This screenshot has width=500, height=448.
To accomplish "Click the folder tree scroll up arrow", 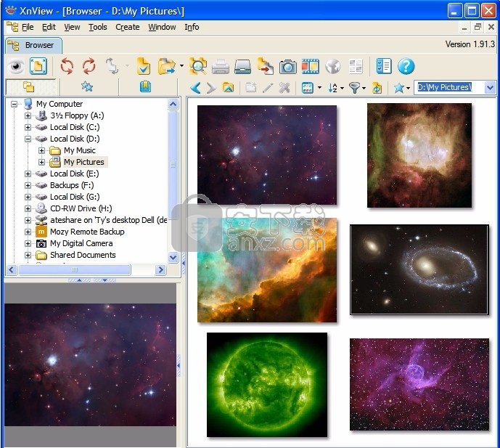I will (x=173, y=104).
